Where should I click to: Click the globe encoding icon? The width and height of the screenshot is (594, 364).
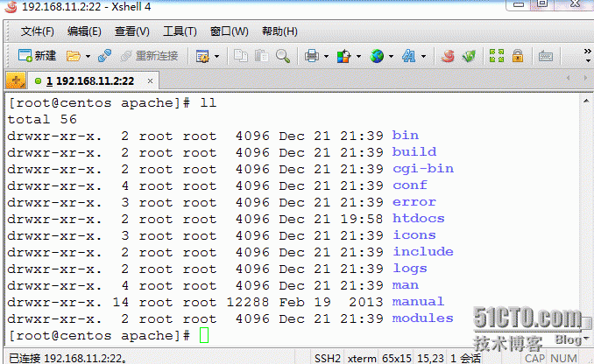[x=377, y=56]
